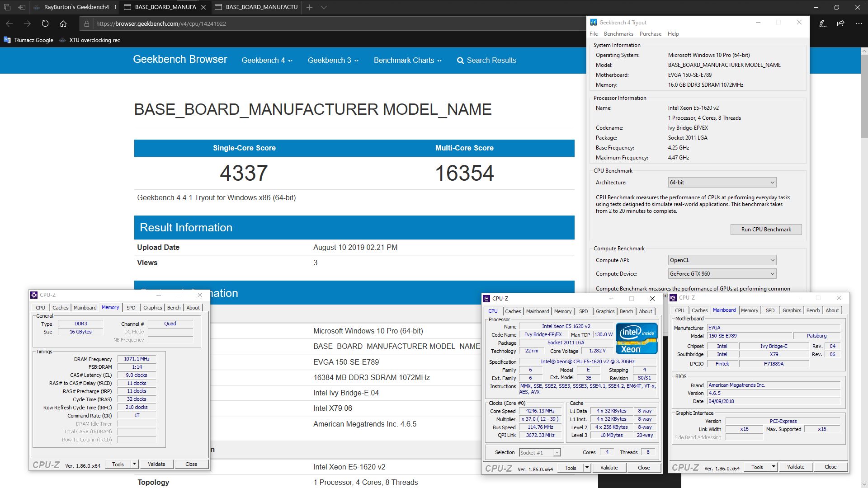The height and width of the screenshot is (488, 868).
Task: Open the Compute Device GeForce GTX 960 dropdown
Action: [x=722, y=273]
